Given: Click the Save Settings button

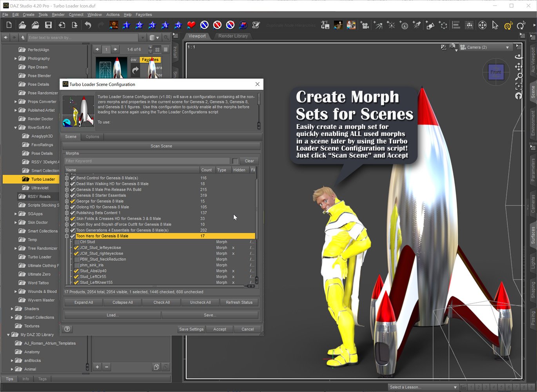Looking at the screenshot, I should point(191,329).
